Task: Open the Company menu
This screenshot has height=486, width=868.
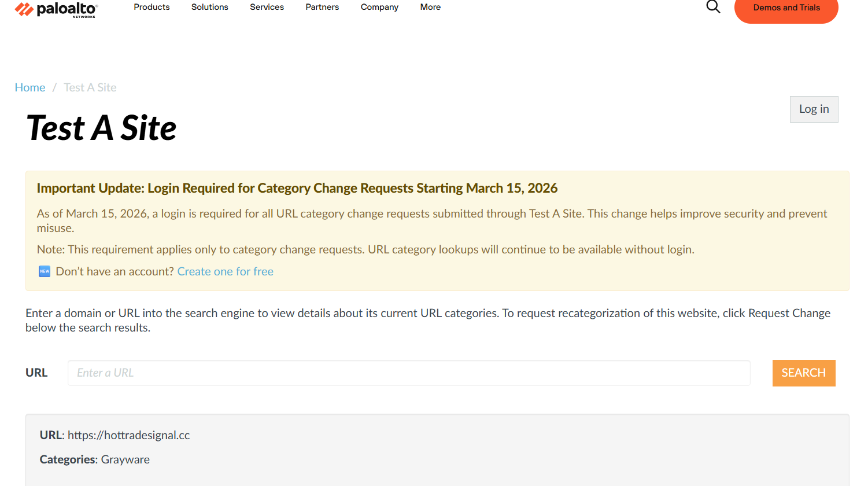Action: tap(379, 7)
